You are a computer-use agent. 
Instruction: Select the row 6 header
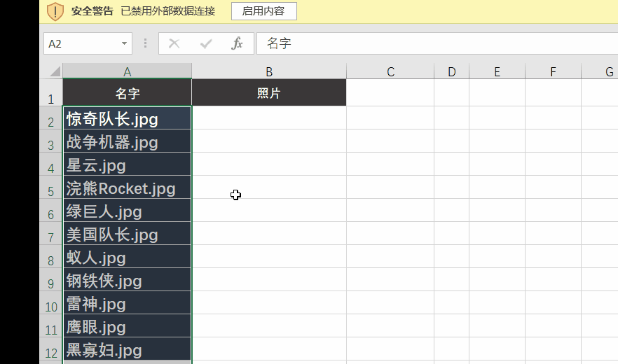pyautogui.click(x=51, y=211)
